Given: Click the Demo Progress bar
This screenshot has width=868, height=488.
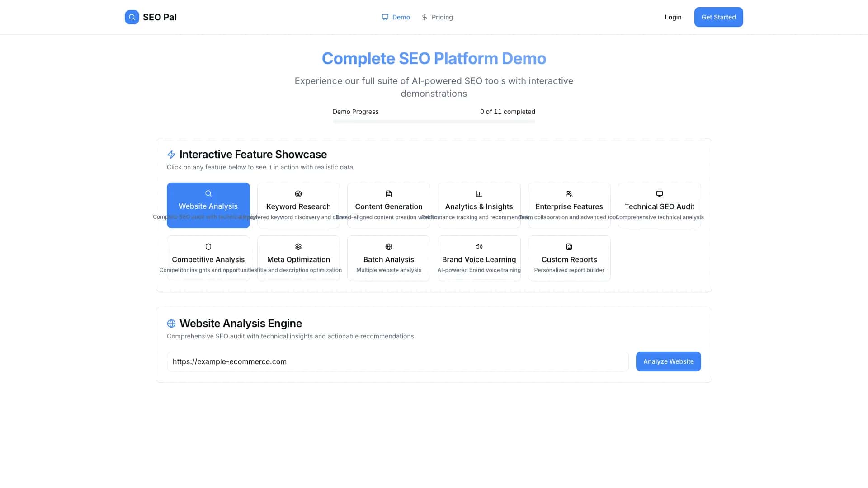Looking at the screenshot, I should click(434, 121).
